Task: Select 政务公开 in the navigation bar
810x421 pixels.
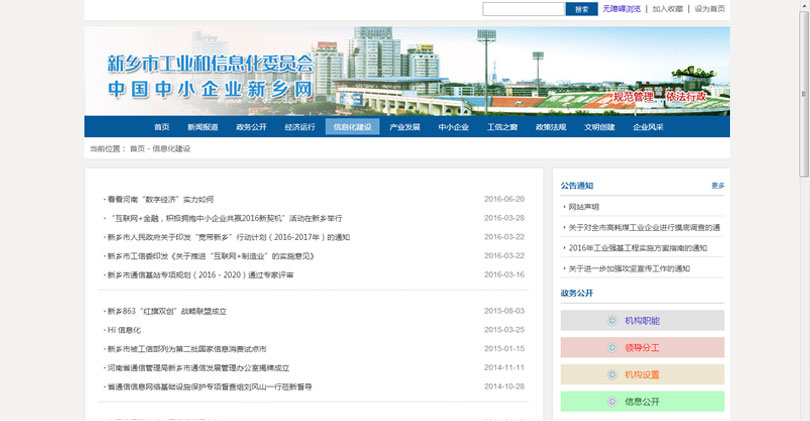Action: coord(251,127)
